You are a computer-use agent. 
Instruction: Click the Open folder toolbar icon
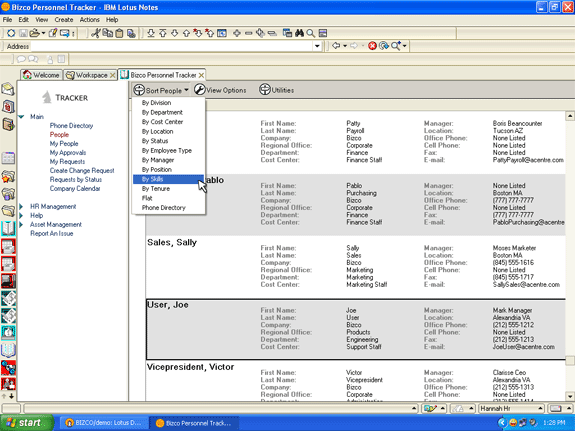tap(34, 33)
